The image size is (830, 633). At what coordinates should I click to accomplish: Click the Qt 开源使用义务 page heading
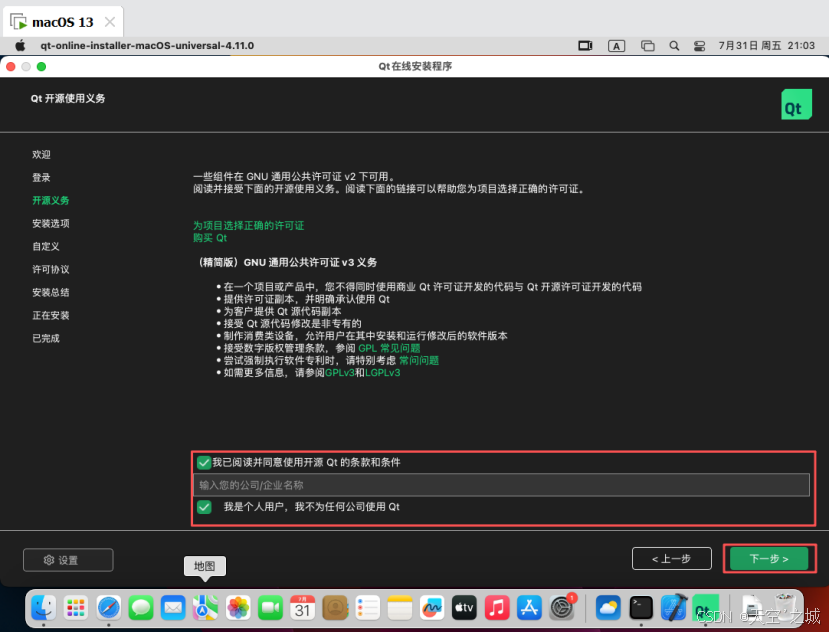point(68,98)
